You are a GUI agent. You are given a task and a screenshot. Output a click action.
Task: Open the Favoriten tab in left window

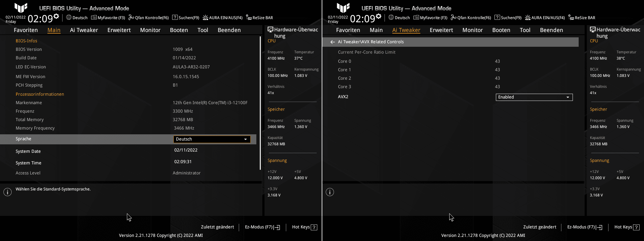26,30
